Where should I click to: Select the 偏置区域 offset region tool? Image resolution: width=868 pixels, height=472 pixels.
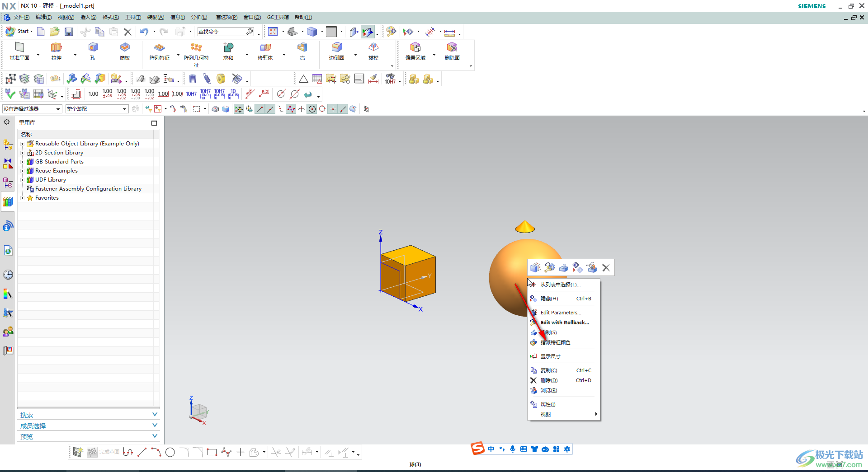(x=415, y=51)
